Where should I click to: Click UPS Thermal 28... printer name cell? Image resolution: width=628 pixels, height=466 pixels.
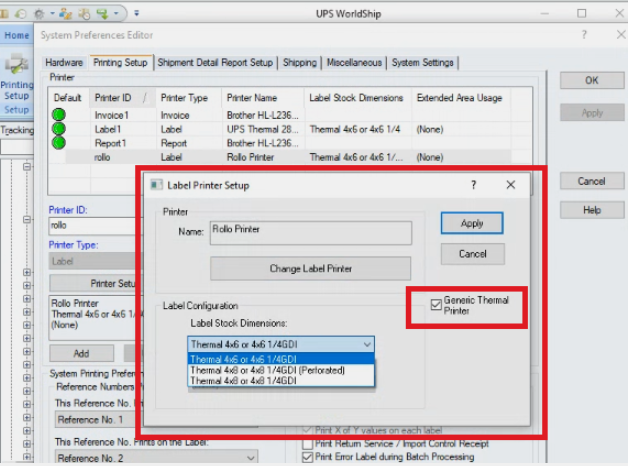pyautogui.click(x=263, y=129)
